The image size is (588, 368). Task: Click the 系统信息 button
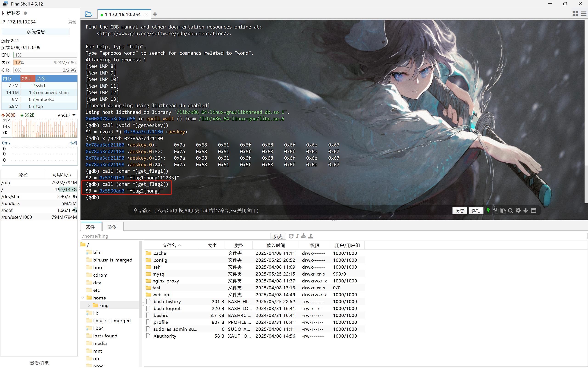[x=36, y=32]
